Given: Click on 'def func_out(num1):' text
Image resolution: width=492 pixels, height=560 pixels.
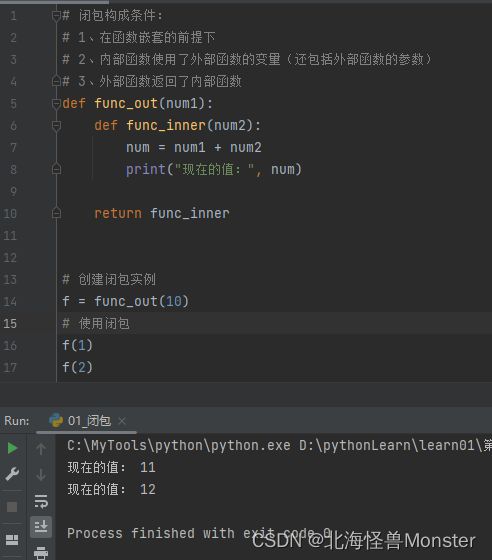Looking at the screenshot, I should 137,104.
